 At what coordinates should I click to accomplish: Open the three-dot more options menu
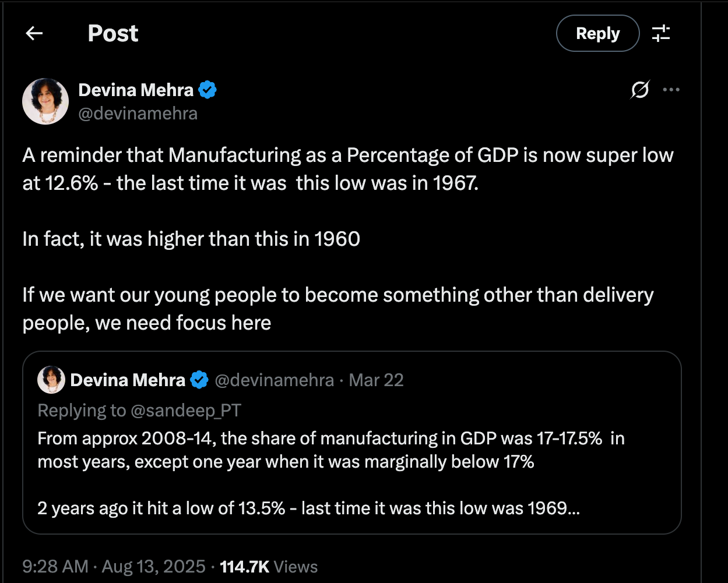[671, 90]
